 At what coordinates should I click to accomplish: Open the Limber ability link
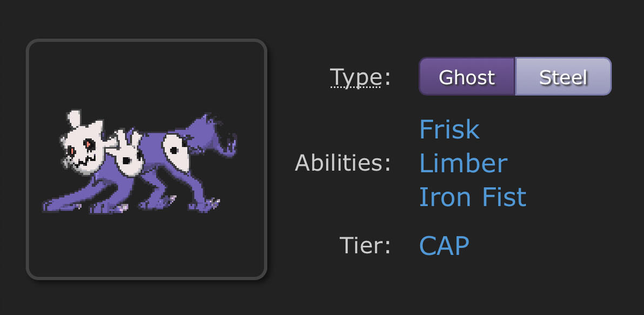coord(463,163)
